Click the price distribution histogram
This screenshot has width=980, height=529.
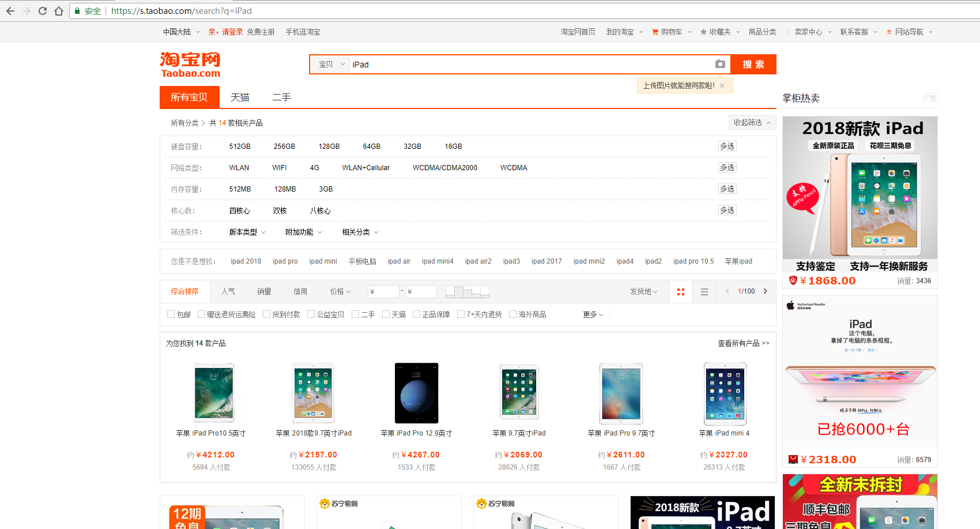pyautogui.click(x=468, y=291)
